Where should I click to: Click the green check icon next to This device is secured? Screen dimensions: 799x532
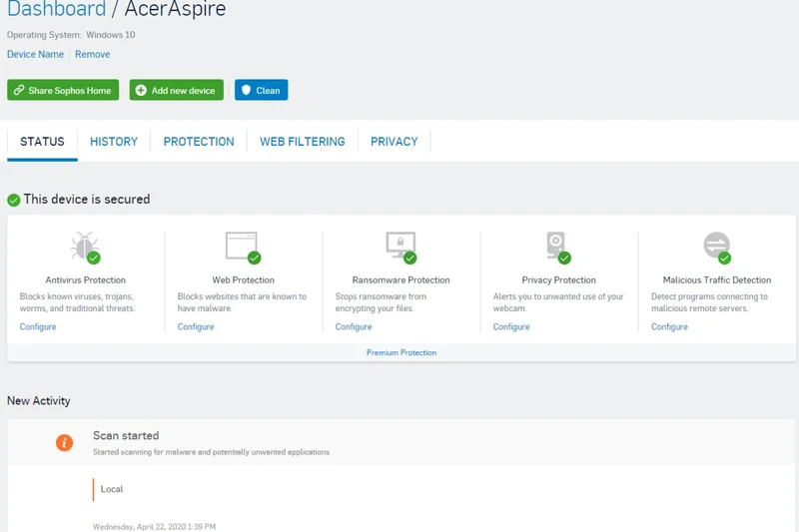pyautogui.click(x=14, y=200)
